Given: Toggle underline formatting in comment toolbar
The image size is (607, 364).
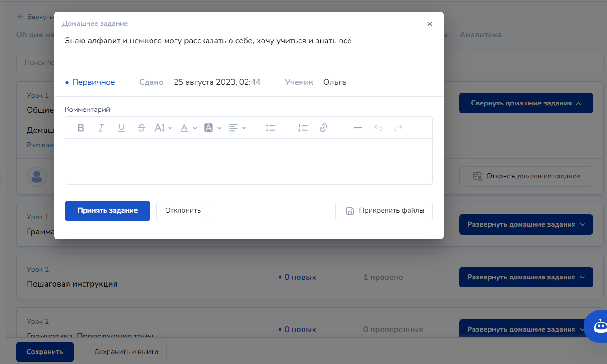Looking at the screenshot, I should (121, 128).
